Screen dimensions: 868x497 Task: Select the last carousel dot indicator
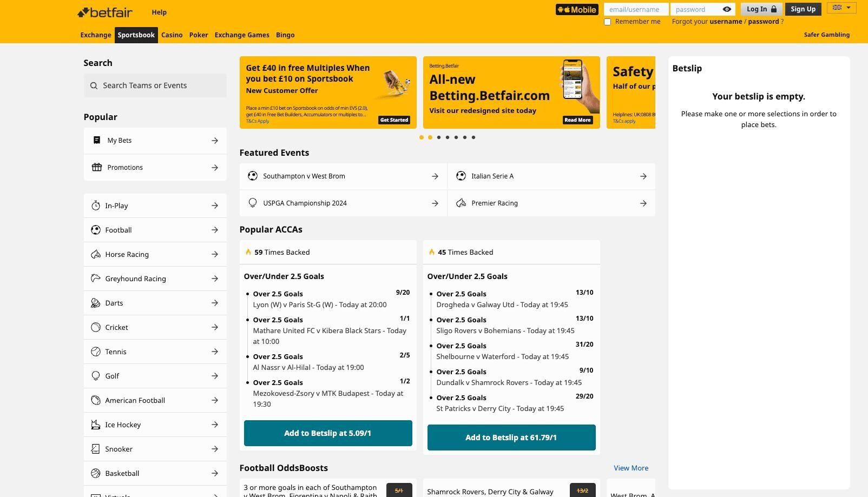(474, 137)
